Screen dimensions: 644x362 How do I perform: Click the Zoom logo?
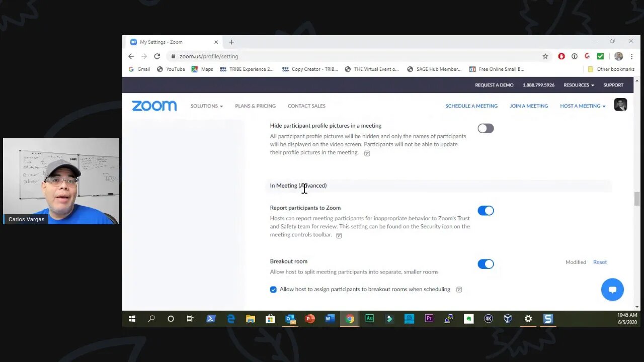click(x=154, y=106)
